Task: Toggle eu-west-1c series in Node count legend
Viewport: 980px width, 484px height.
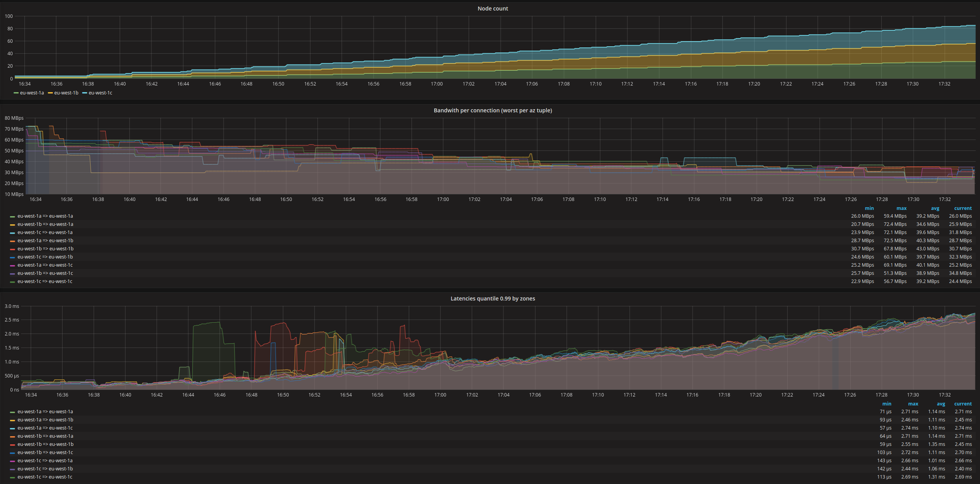Action: 100,93
